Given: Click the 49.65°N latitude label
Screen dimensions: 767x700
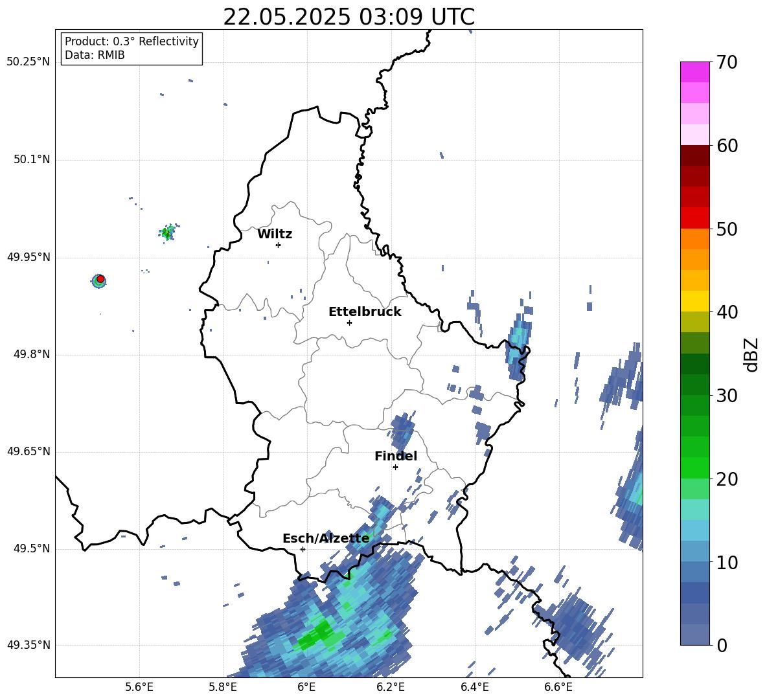Looking at the screenshot, I should [x=29, y=451].
